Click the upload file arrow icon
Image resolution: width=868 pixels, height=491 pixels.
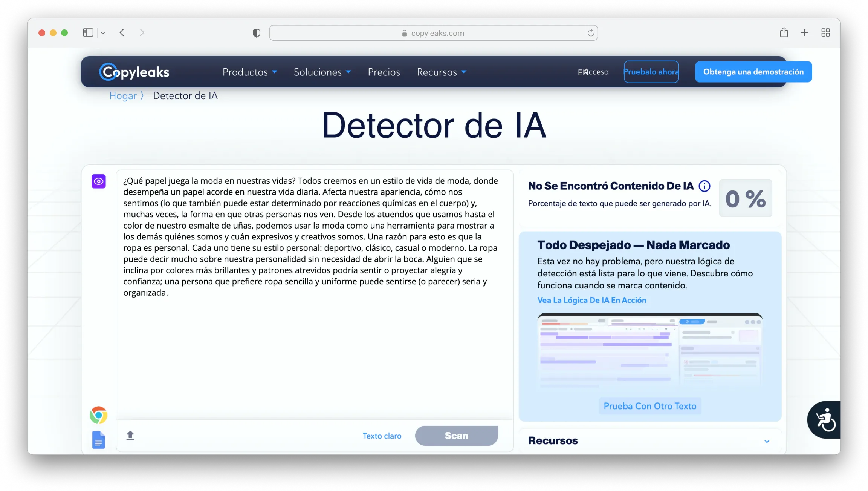click(130, 436)
